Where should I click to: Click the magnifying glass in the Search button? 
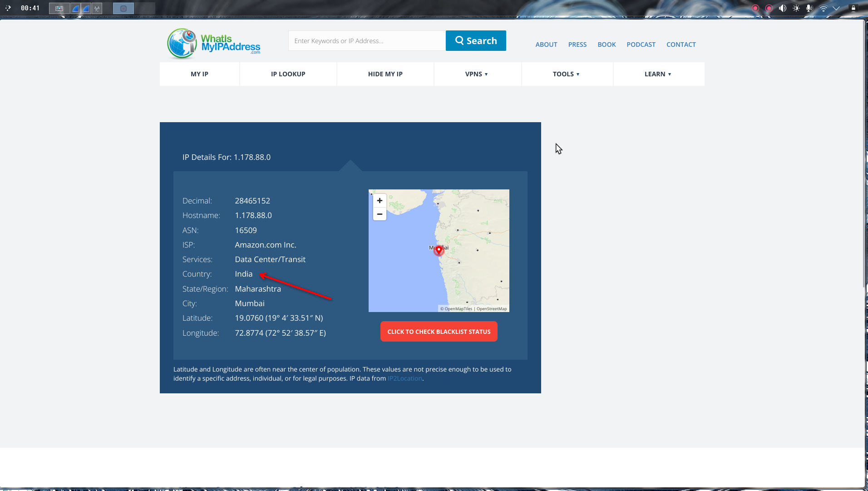point(459,40)
